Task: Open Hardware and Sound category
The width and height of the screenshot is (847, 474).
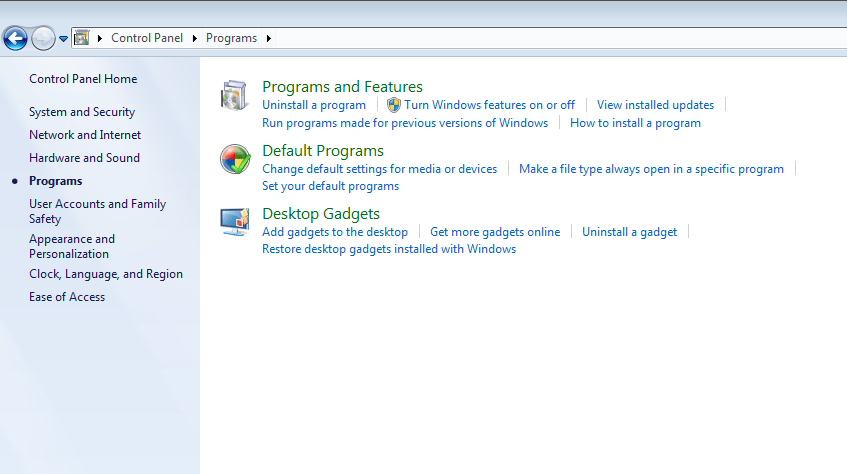Action: (84, 158)
